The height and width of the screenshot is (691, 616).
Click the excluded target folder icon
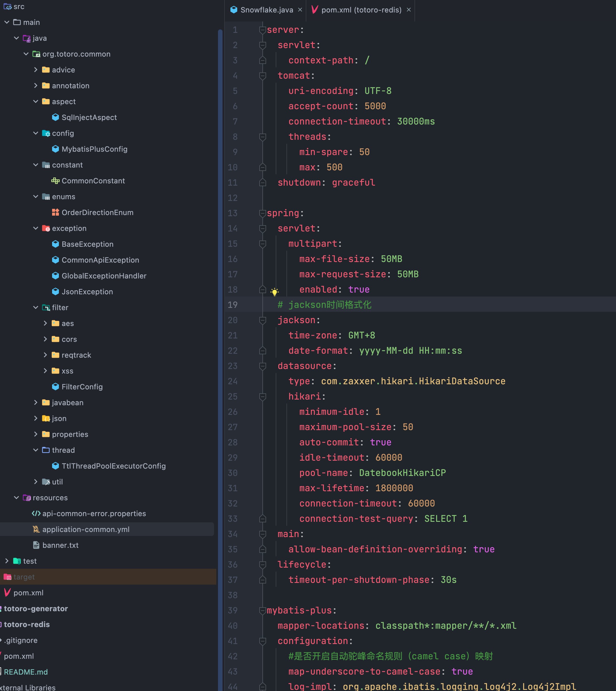click(x=7, y=577)
